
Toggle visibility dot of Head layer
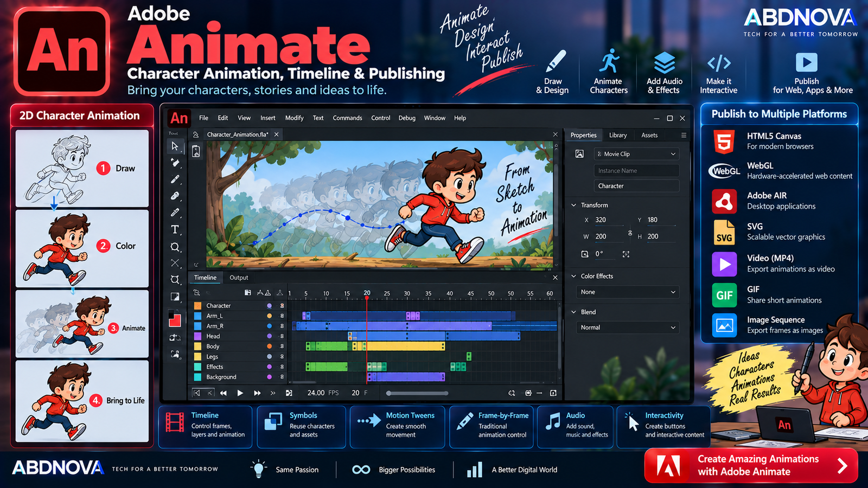coord(269,336)
